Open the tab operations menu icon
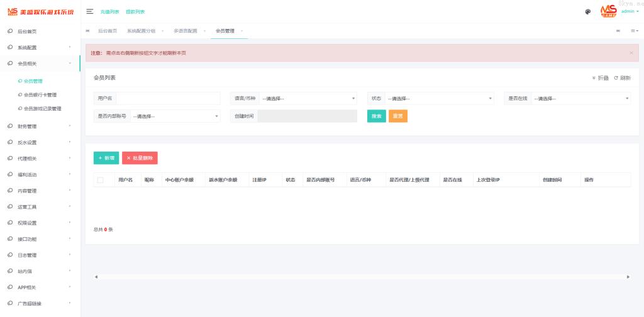Screen dimensions: 644x317 pyautogui.click(x=634, y=30)
